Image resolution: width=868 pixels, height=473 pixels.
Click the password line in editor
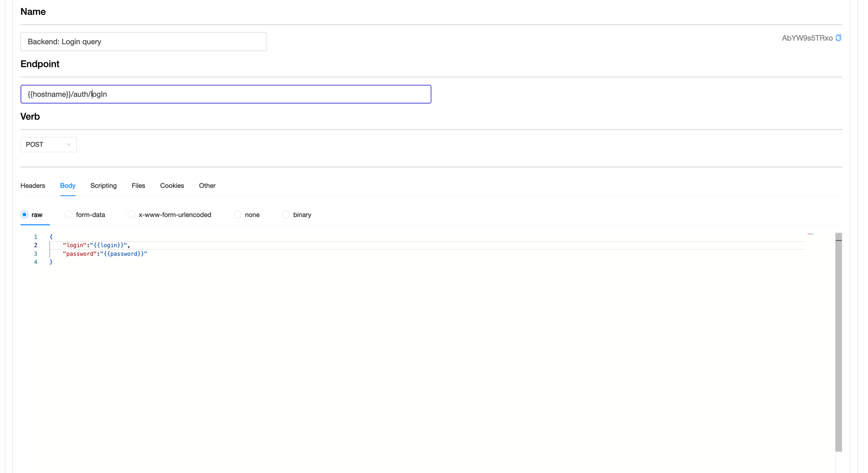coord(105,254)
